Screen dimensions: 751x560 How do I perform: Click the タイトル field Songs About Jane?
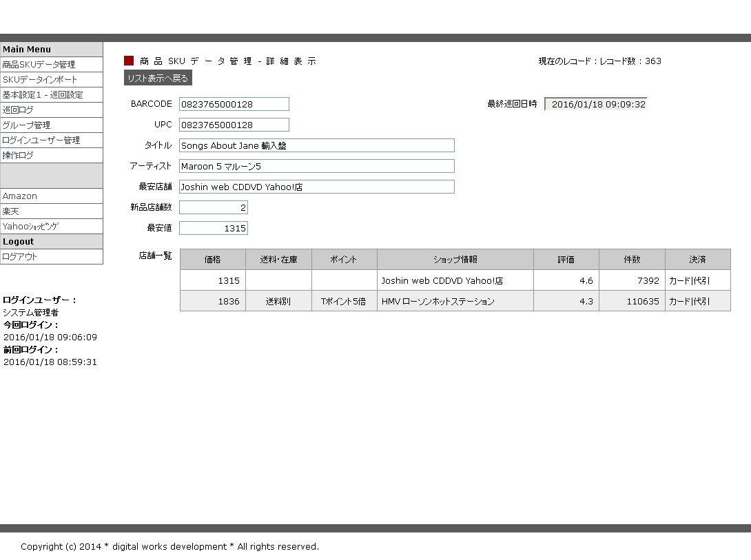[x=316, y=145]
